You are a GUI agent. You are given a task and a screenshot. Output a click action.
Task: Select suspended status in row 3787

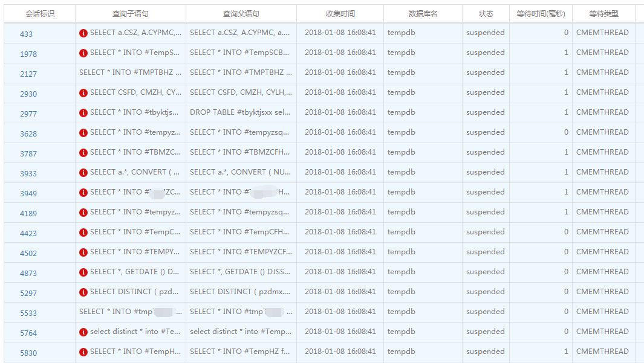tap(486, 152)
